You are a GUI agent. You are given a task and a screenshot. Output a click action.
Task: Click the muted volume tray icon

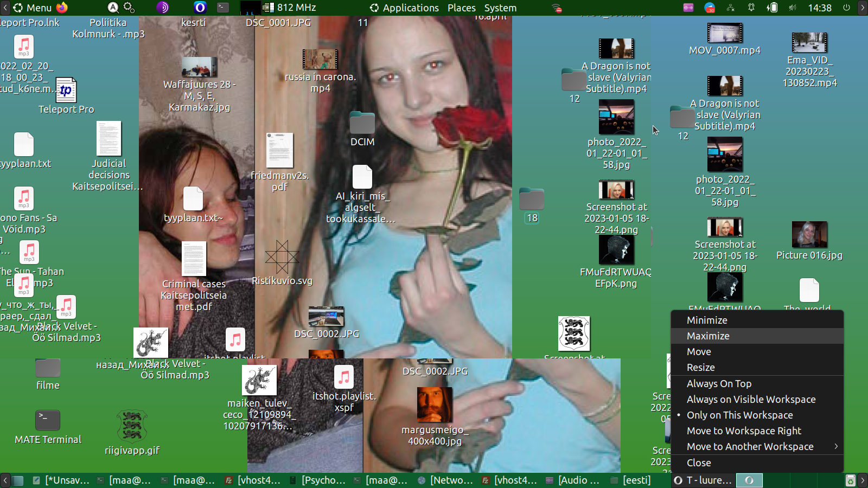793,8
